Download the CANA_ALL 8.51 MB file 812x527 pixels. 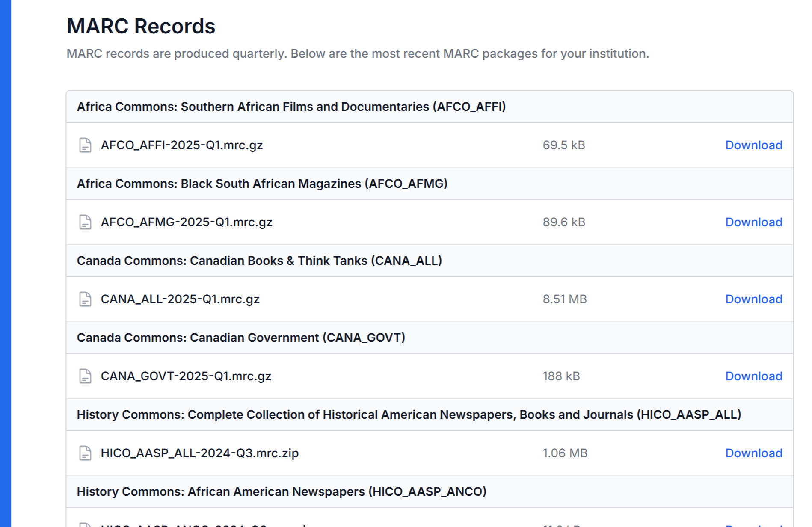tap(753, 299)
